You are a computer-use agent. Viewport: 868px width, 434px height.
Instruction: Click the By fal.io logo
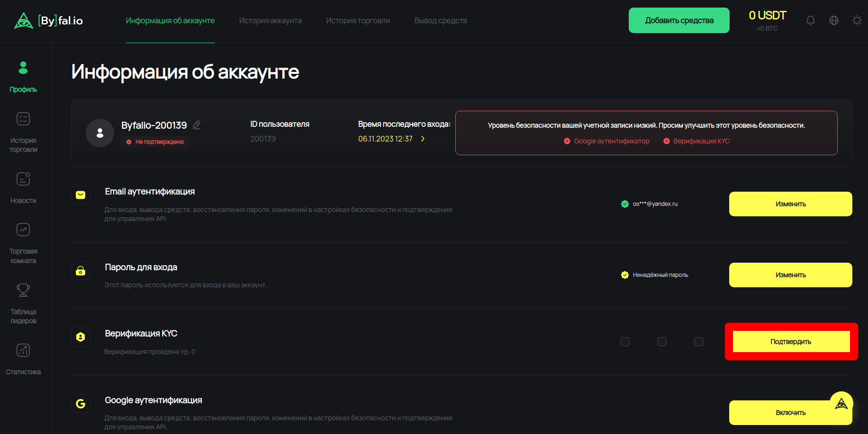click(48, 20)
